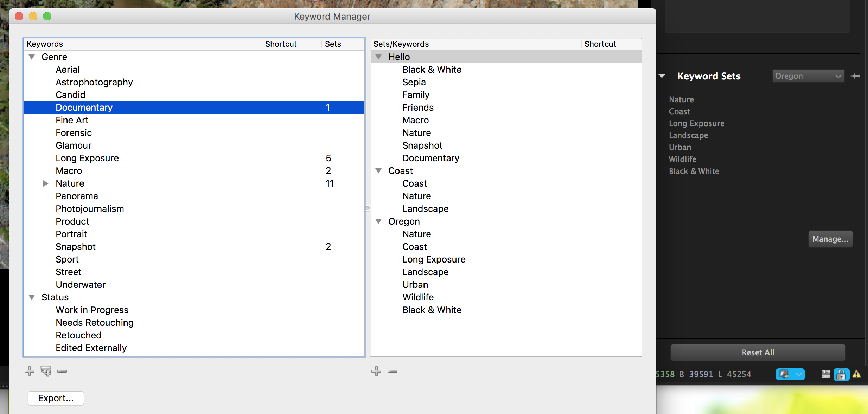Click add set plus icon under Sets list

coord(376,371)
